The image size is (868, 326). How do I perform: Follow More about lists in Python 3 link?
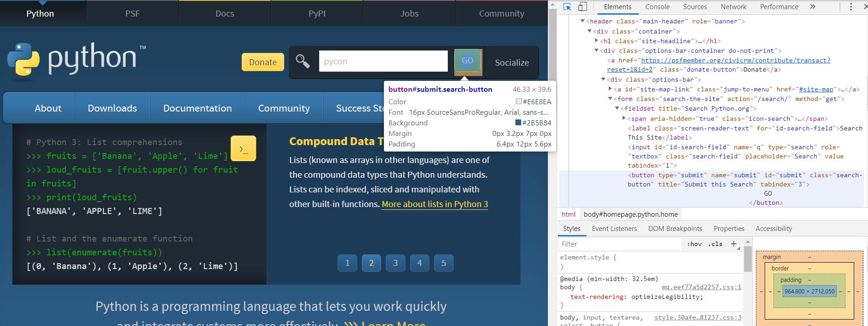(x=435, y=204)
